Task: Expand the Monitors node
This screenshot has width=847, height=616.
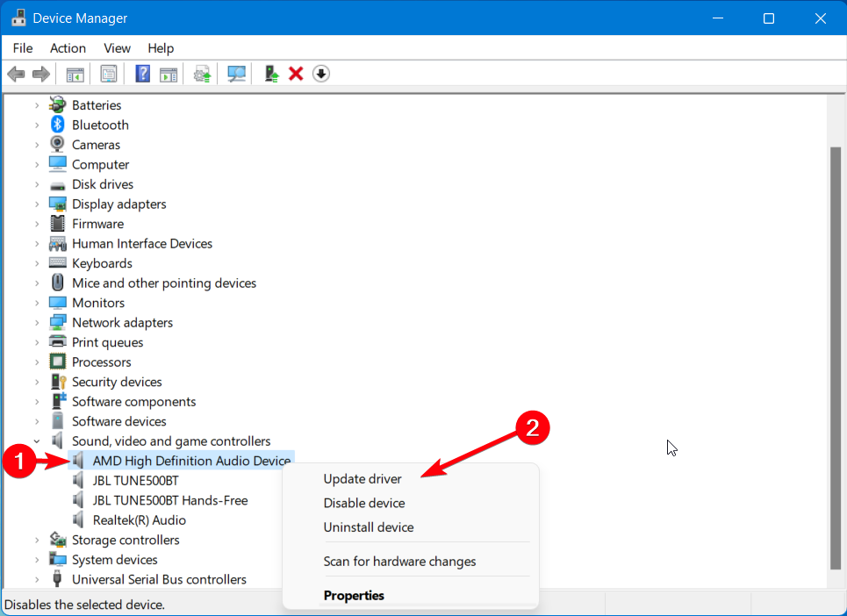Action: pos(37,303)
